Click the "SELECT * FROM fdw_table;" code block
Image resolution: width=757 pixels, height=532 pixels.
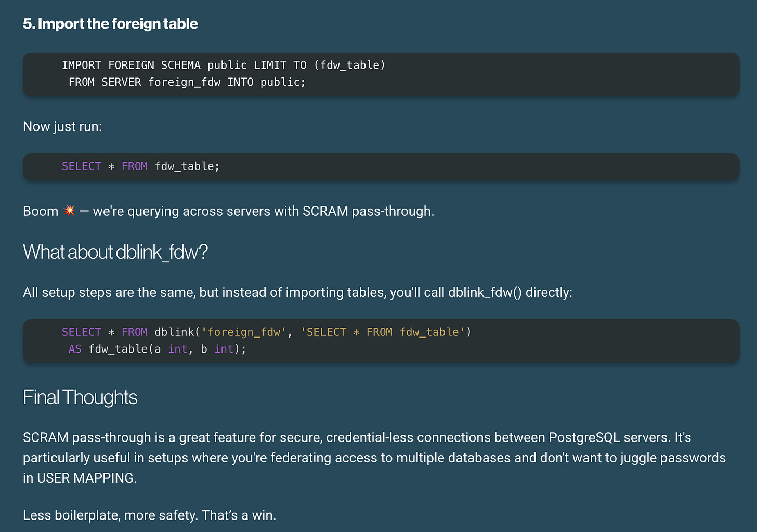pos(381,166)
